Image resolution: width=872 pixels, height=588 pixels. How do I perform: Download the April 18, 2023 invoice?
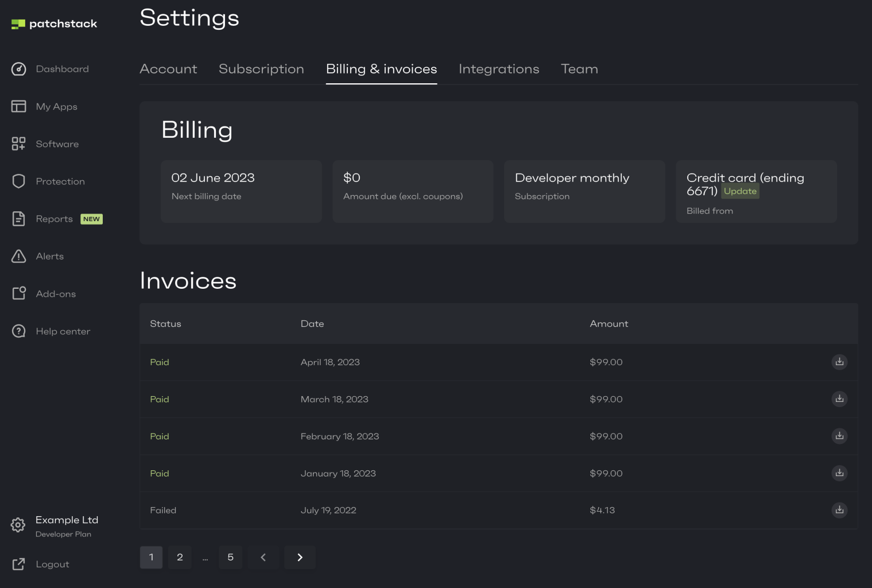[x=839, y=362]
